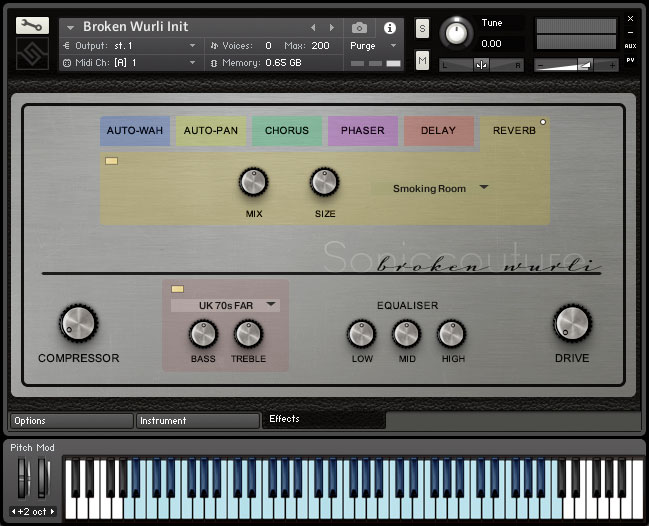Viewport: 649px width, 526px height.
Task: Adjust the Tune knob
Action: (x=456, y=33)
